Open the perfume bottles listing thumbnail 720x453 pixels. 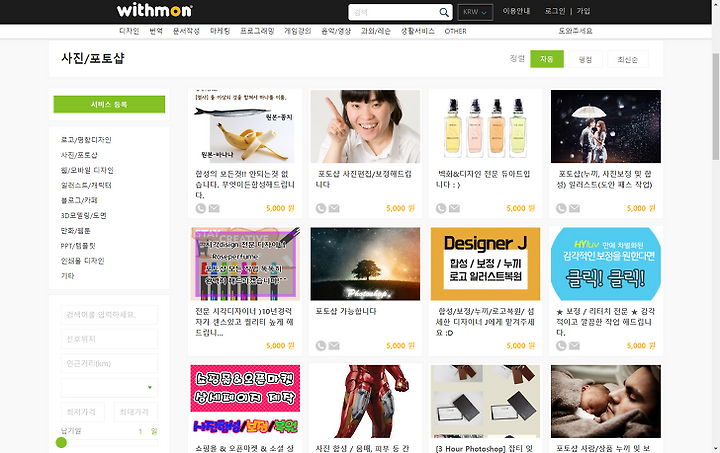tap(485, 126)
